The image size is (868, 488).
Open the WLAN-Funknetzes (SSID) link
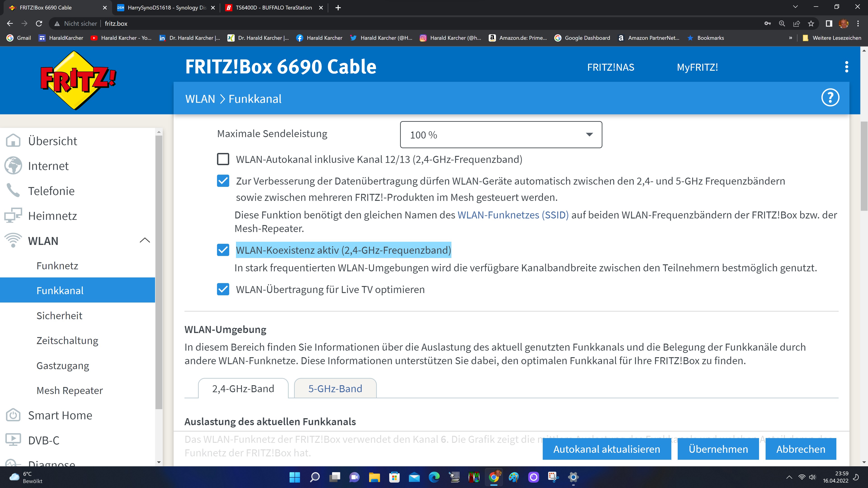(513, 215)
